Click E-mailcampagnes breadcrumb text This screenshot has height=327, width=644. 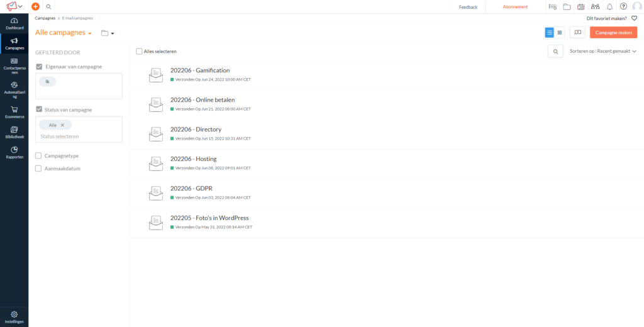click(77, 18)
